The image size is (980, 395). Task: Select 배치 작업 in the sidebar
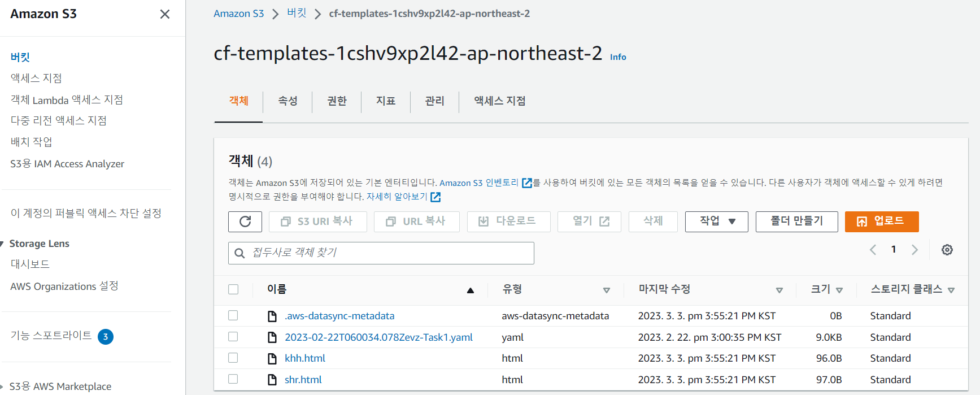[x=31, y=142]
